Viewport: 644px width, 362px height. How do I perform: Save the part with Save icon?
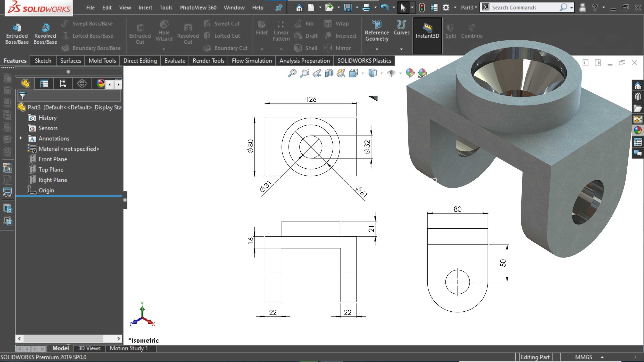(348, 8)
